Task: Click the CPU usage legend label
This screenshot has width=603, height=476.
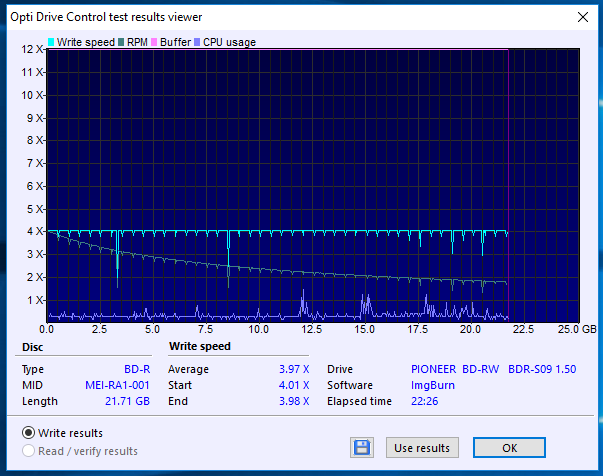Action: pyautogui.click(x=229, y=42)
